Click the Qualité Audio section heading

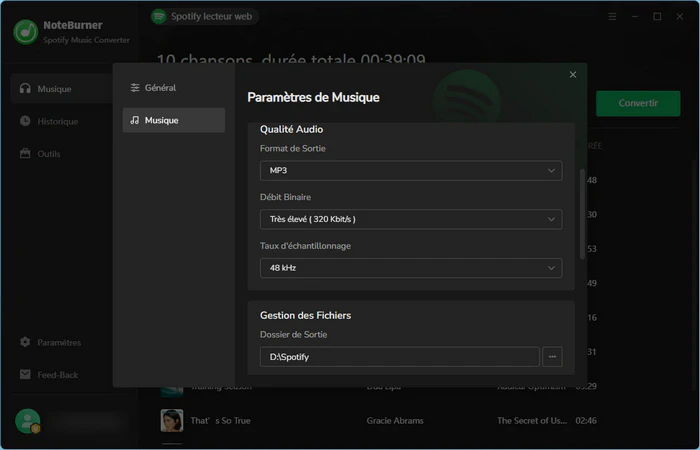click(x=292, y=129)
